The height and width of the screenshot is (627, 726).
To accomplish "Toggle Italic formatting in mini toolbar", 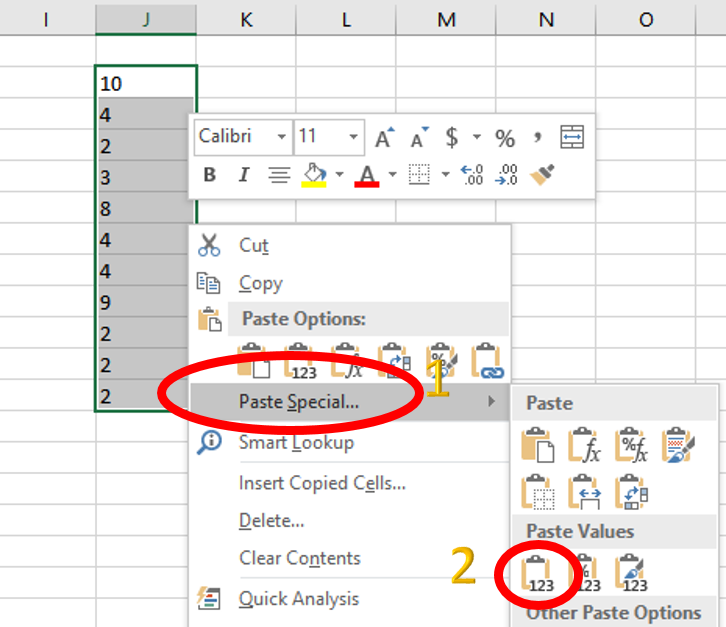I will pyautogui.click(x=243, y=175).
